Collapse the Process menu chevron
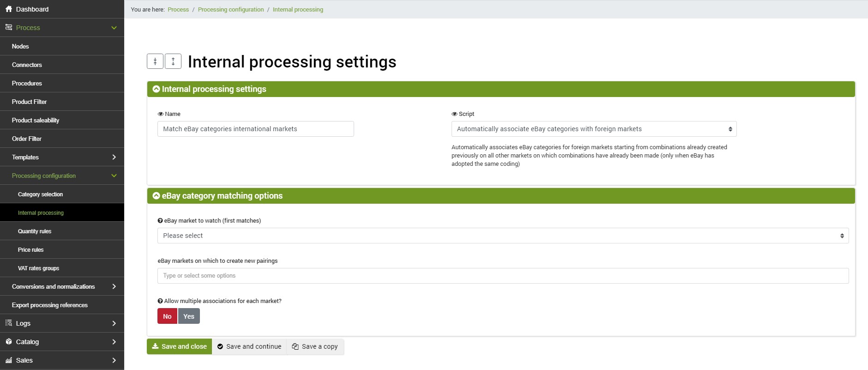The width and height of the screenshot is (868, 370). (114, 28)
